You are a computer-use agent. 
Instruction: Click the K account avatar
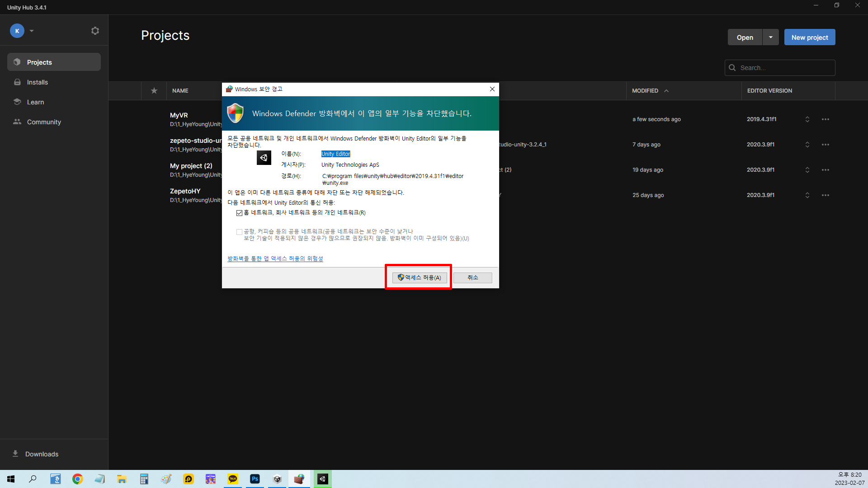[17, 31]
